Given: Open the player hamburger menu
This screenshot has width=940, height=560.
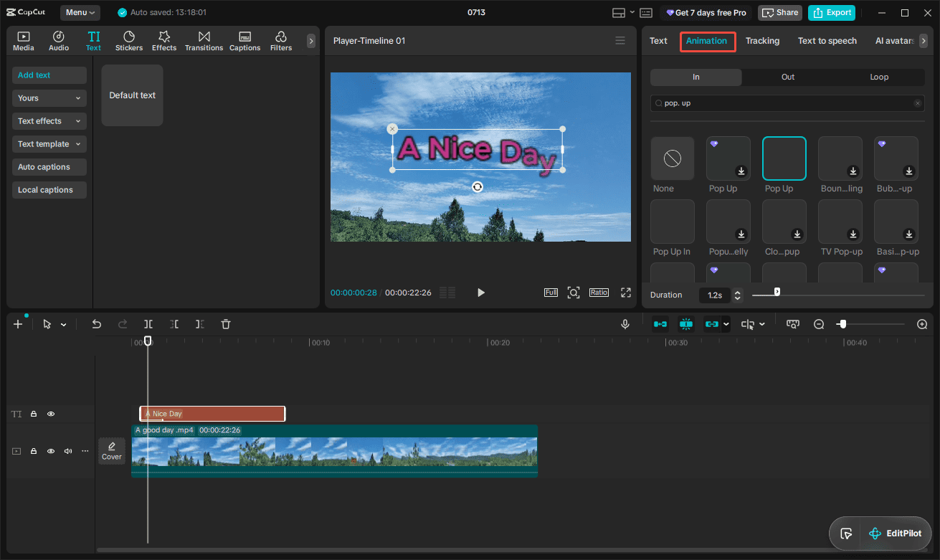Looking at the screenshot, I should point(620,41).
